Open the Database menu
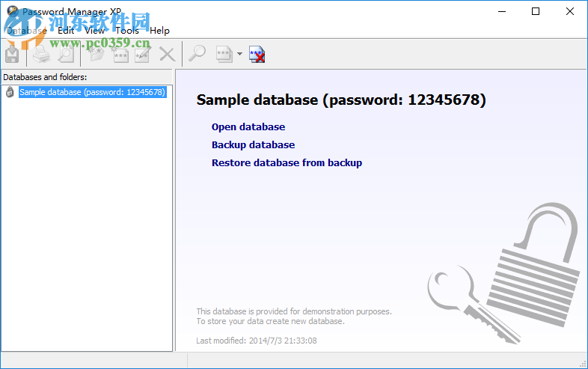 [27, 31]
